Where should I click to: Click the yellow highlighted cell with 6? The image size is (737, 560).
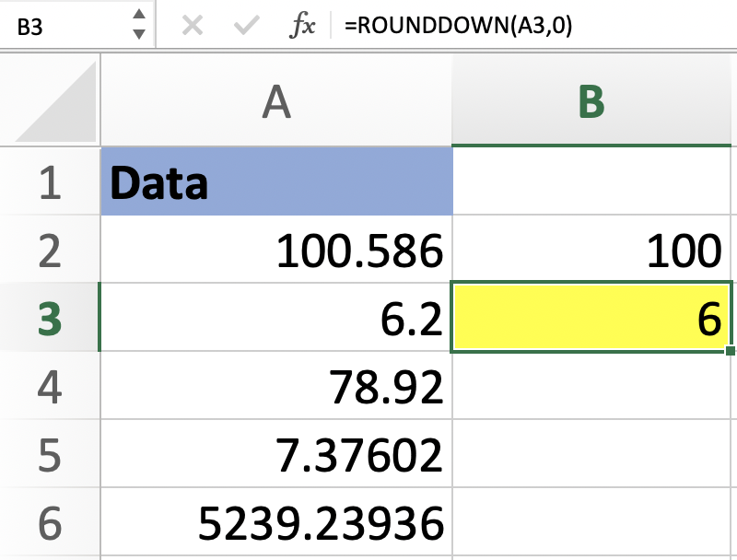click(x=591, y=317)
